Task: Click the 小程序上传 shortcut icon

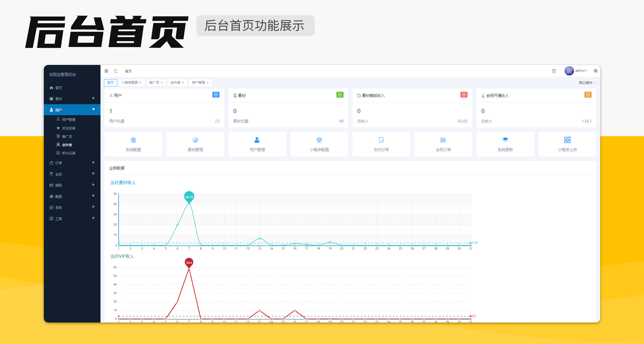Action: [x=567, y=144]
